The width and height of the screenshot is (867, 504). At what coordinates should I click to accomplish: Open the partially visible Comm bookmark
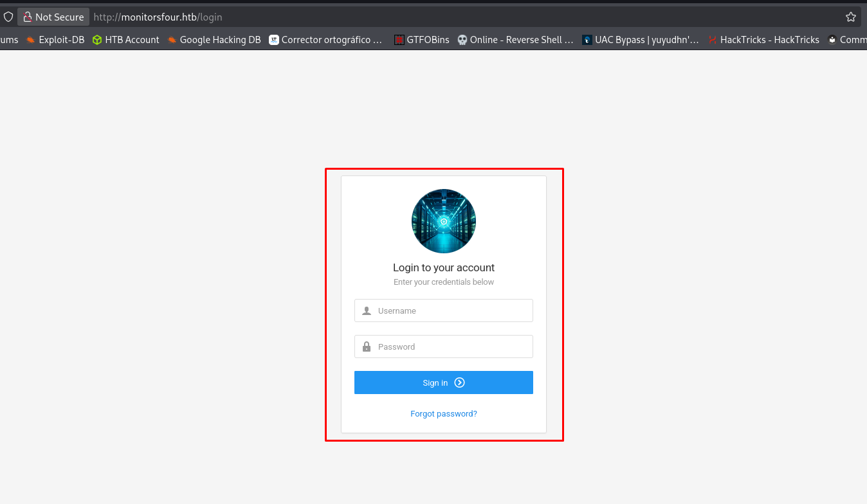click(x=848, y=40)
